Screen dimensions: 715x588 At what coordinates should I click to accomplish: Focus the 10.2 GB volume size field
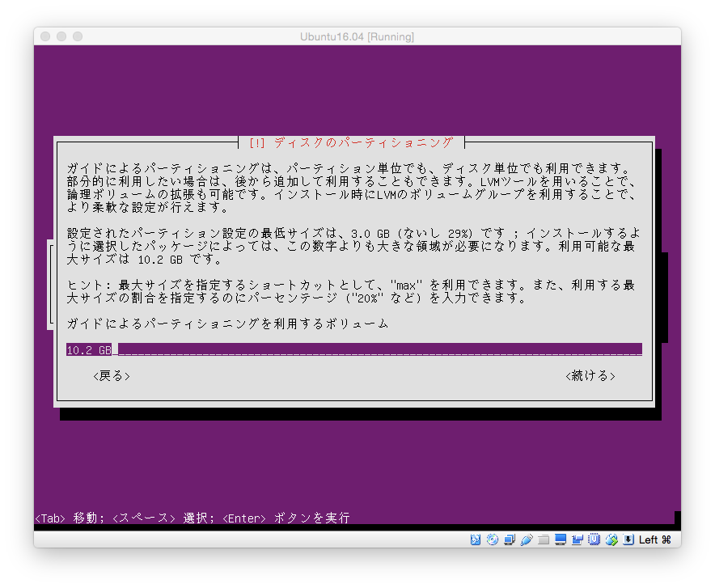353,349
